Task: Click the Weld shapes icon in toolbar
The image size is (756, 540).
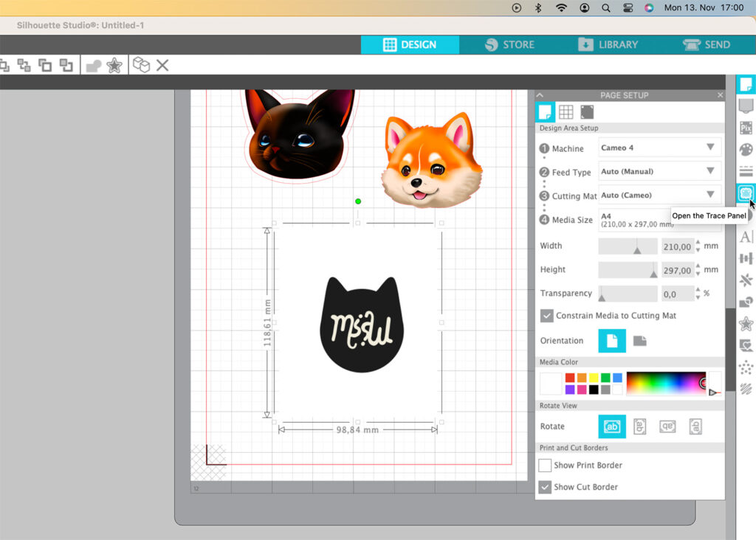Action: [94, 66]
